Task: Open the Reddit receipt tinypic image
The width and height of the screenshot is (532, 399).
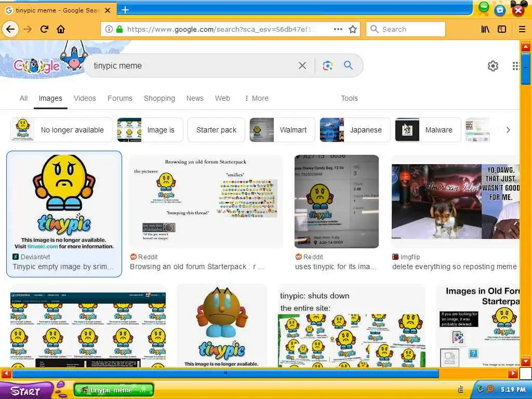Action: click(337, 202)
